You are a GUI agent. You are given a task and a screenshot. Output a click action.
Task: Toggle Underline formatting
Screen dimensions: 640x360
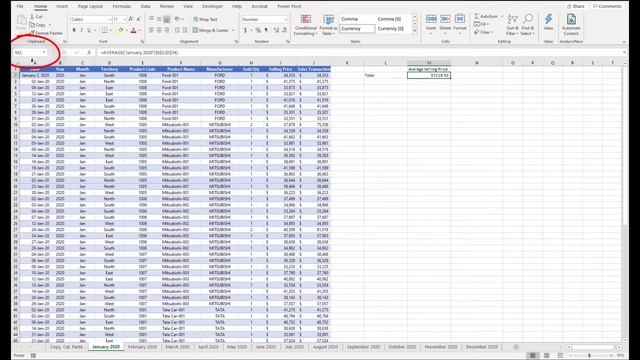(89, 30)
